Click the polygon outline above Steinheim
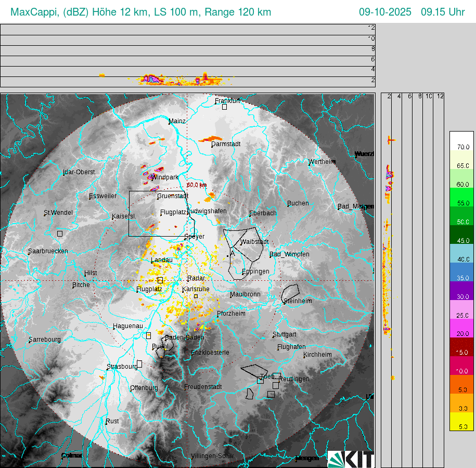This screenshot has height=468, width=476. [290, 293]
